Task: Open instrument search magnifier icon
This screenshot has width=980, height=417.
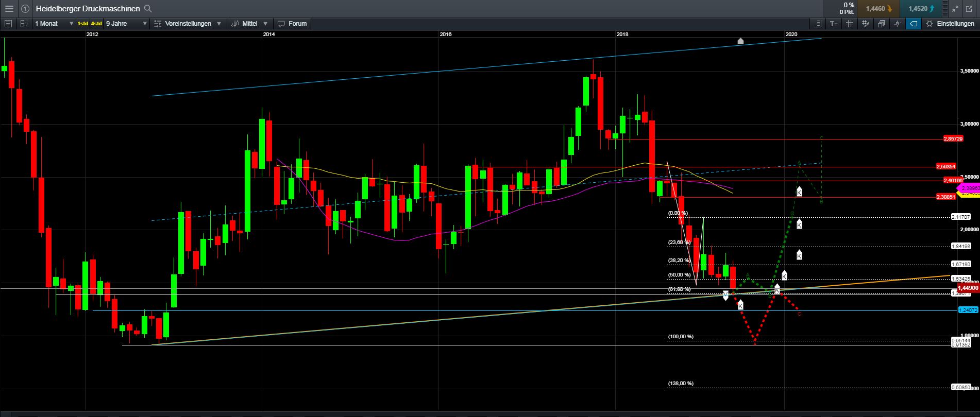Action: 148,8
